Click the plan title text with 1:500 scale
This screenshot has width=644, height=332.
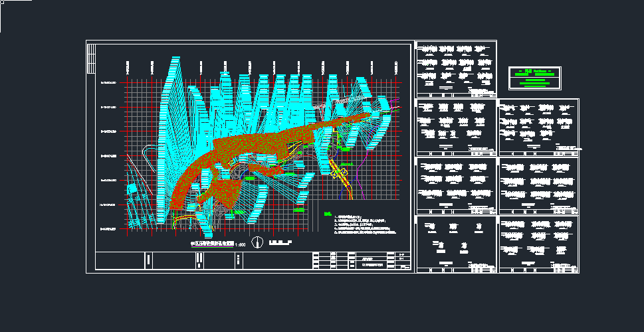click(x=216, y=244)
